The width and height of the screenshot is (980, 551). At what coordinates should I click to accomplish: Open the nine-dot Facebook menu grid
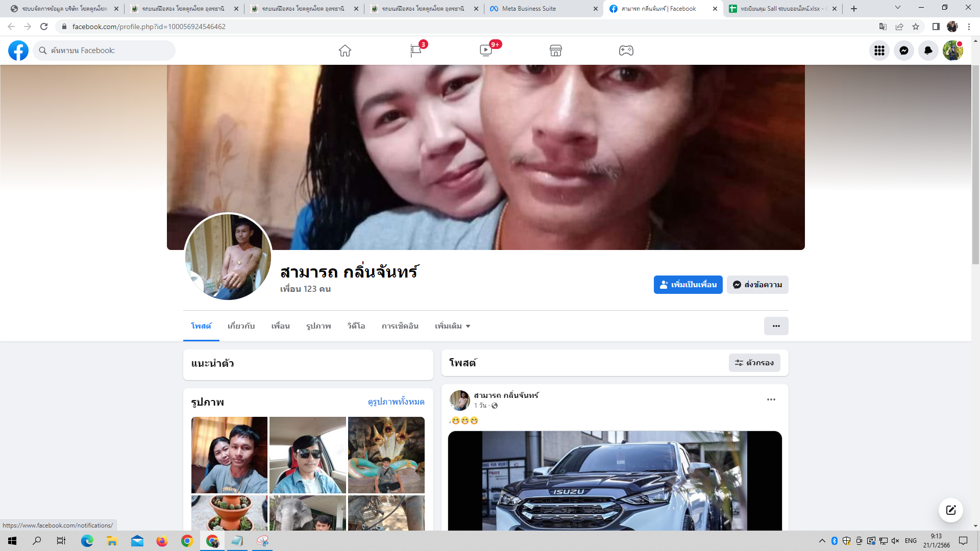[879, 51]
